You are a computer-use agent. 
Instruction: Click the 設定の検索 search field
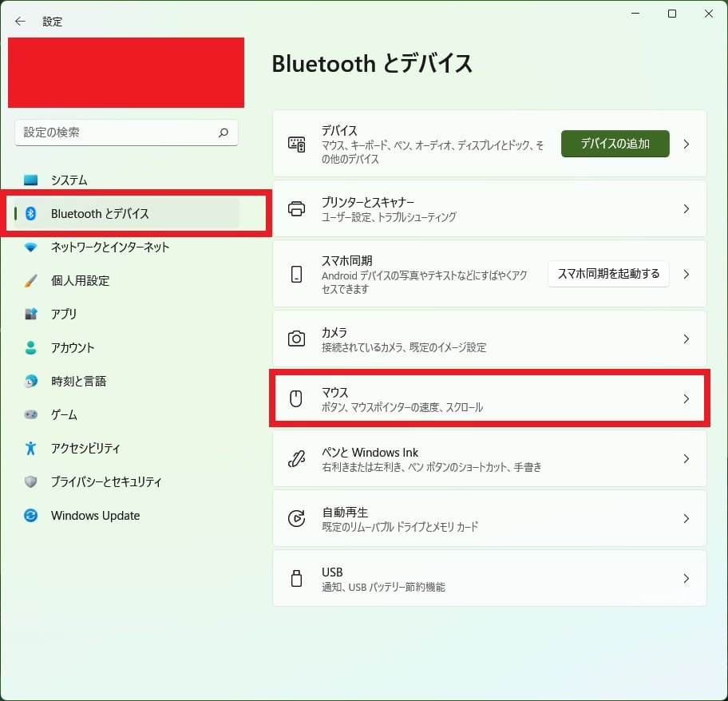(126, 133)
